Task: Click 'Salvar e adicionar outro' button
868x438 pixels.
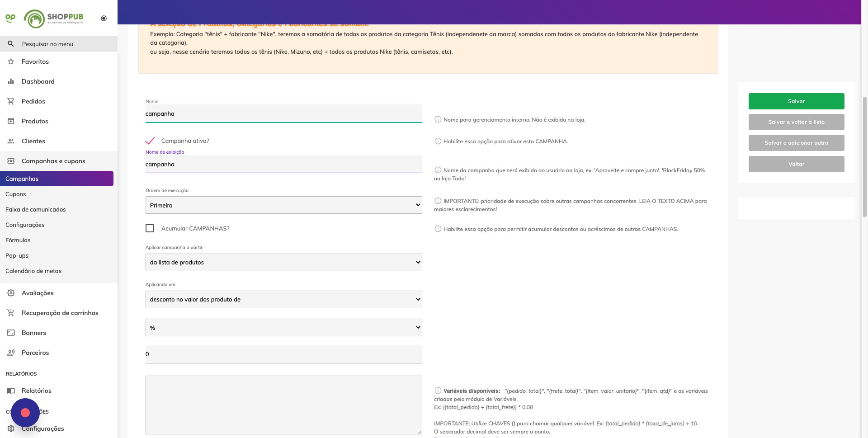Action: (796, 143)
